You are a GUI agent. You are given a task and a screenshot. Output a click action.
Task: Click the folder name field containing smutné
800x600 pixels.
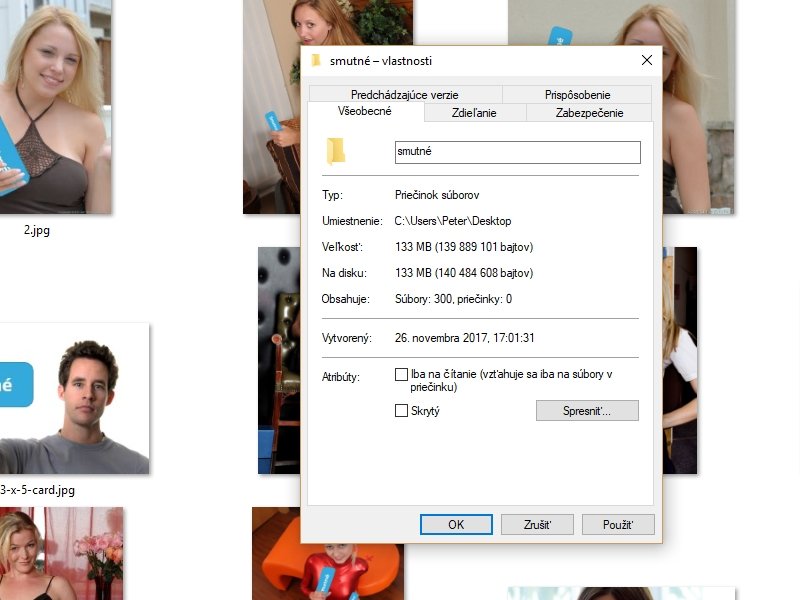[x=517, y=152]
